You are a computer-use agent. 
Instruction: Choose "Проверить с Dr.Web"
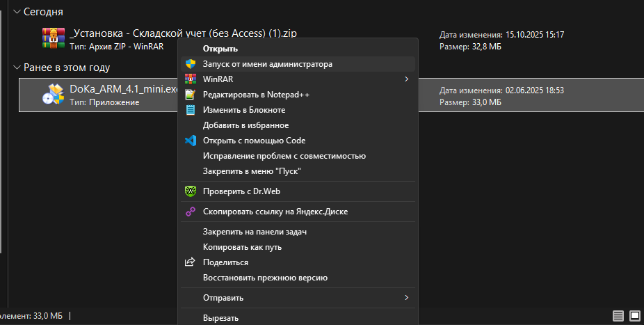(298, 191)
